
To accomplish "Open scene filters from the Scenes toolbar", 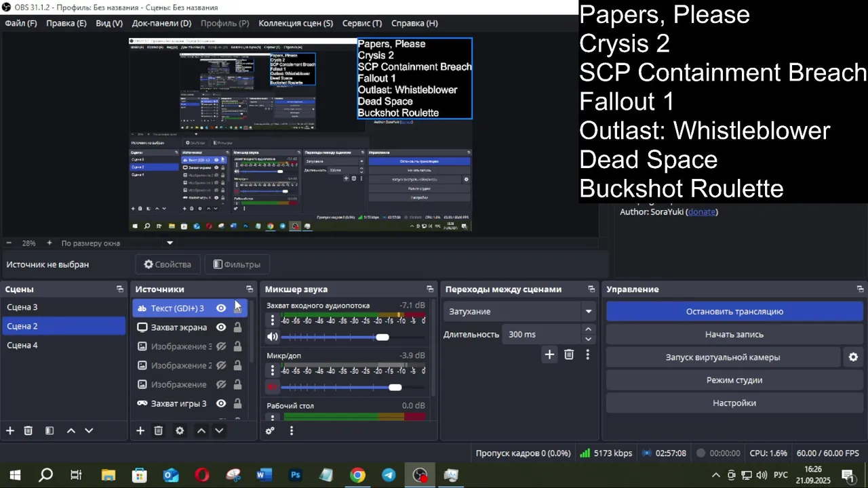I will 50,430.
